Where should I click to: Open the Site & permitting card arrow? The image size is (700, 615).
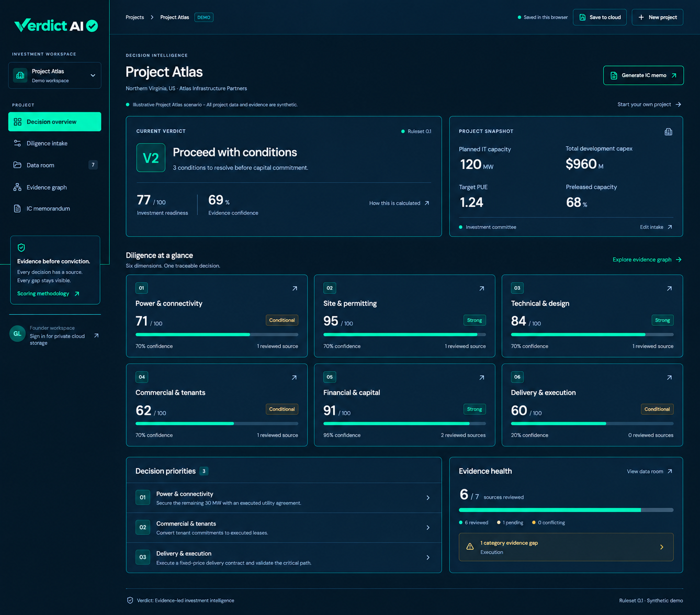482,288
